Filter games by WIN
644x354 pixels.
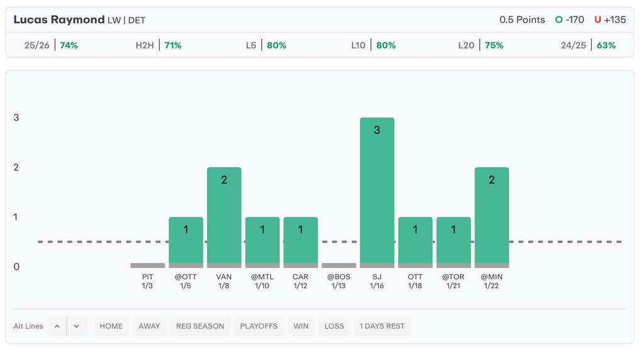(x=301, y=326)
